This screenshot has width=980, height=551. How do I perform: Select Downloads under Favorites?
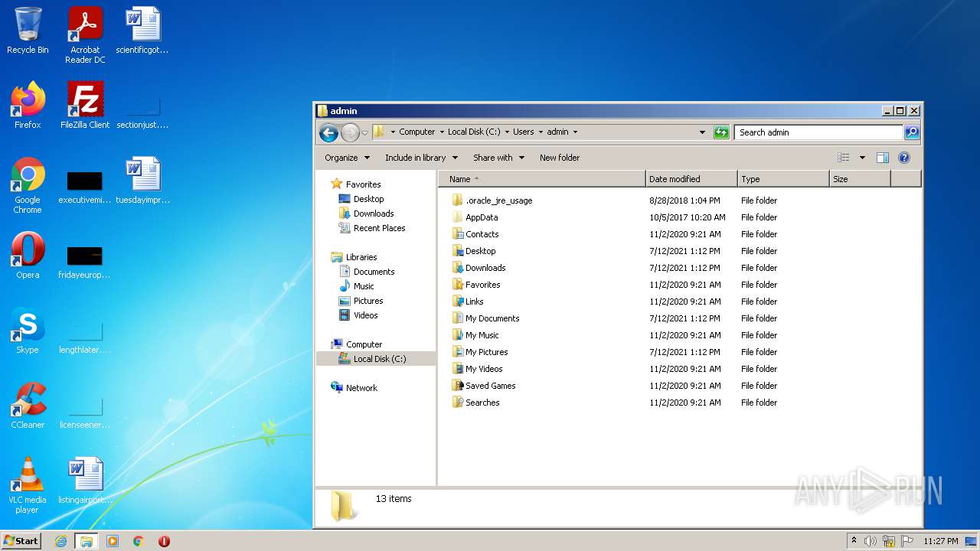pos(367,214)
